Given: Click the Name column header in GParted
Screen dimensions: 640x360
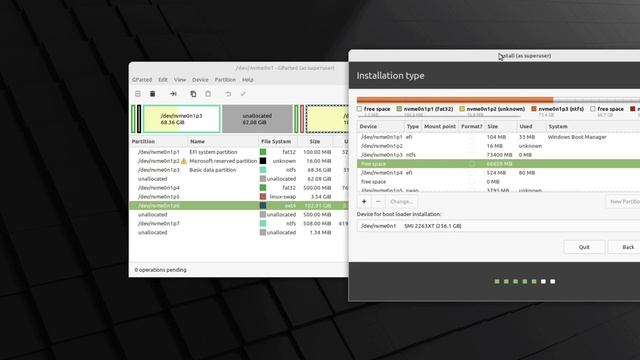Looking at the screenshot, I should [x=223, y=141].
